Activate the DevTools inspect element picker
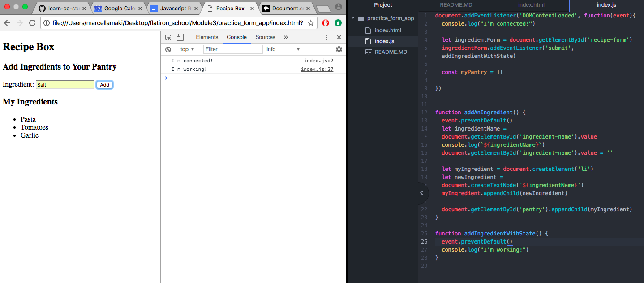This screenshot has height=283, width=644. click(168, 38)
